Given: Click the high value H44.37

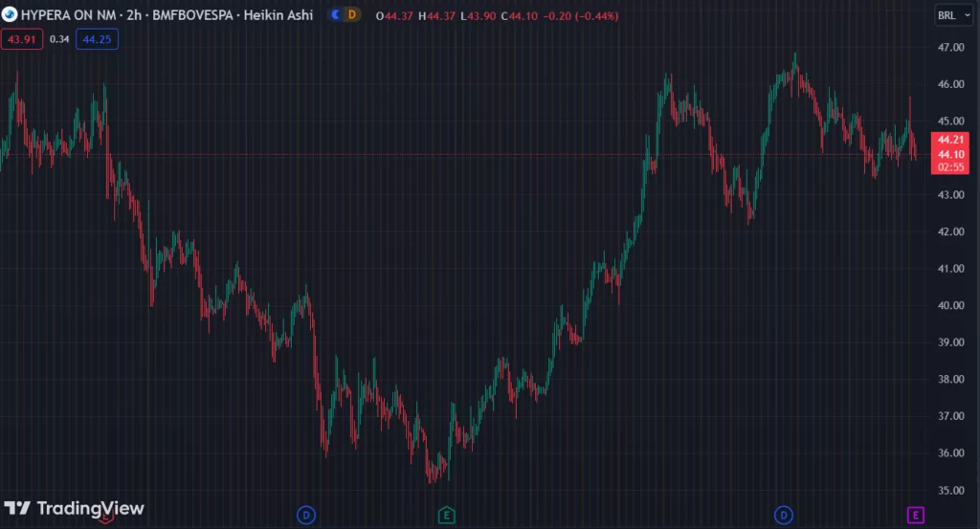Looking at the screenshot, I should 436,16.
